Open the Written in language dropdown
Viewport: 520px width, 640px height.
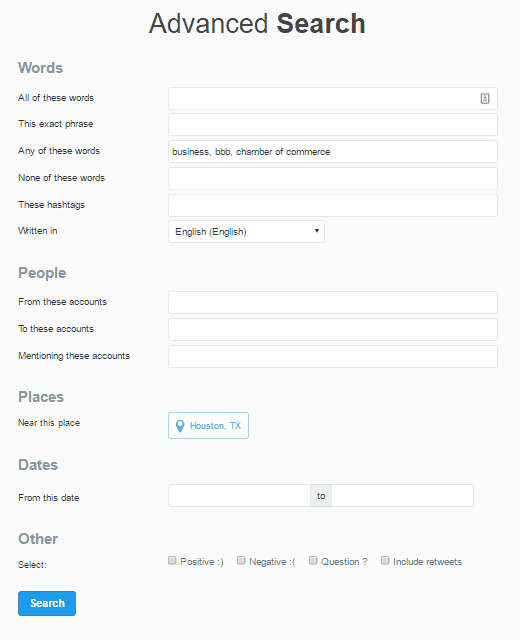point(247,231)
